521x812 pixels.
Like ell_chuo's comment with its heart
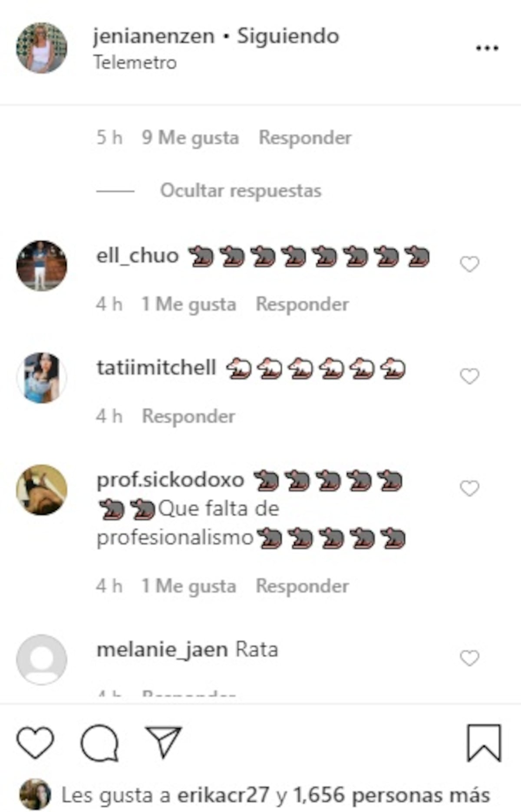click(x=469, y=264)
